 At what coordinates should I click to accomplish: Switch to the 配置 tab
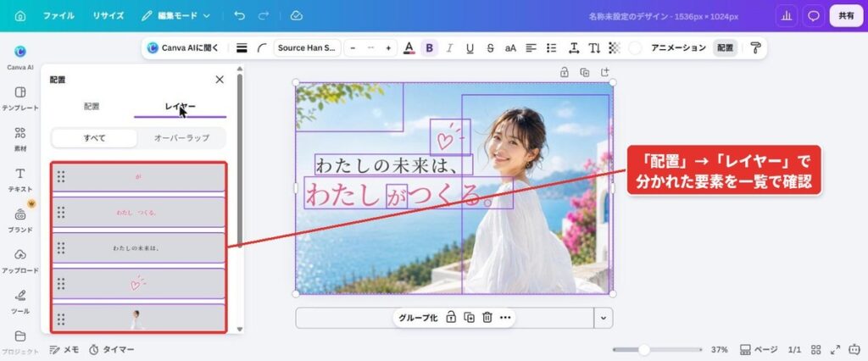point(92,106)
